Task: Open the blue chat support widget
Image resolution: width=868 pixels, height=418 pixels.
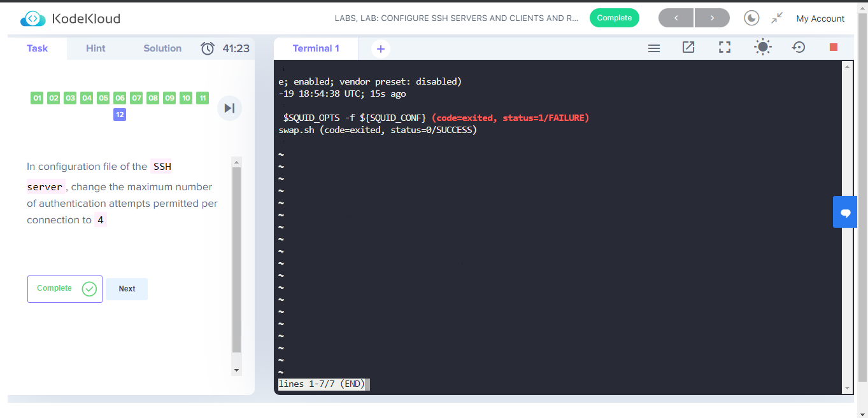Action: pos(846,212)
